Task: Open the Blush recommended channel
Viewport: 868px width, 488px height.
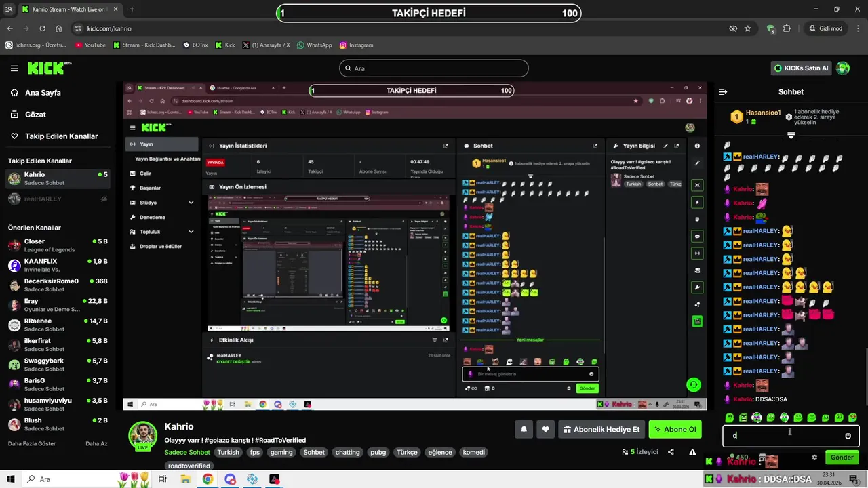Action: [x=57, y=424]
